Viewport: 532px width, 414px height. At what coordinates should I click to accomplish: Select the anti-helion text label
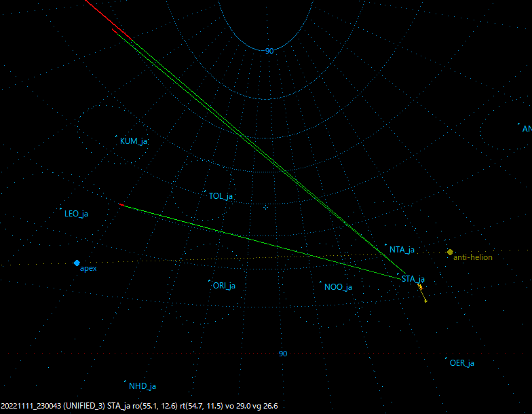[x=472, y=257]
